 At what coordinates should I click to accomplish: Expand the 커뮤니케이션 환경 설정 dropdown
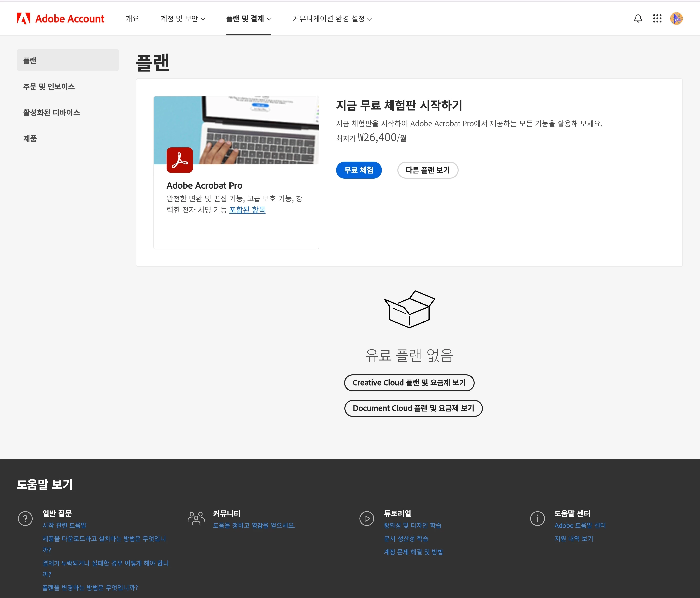tap(332, 19)
